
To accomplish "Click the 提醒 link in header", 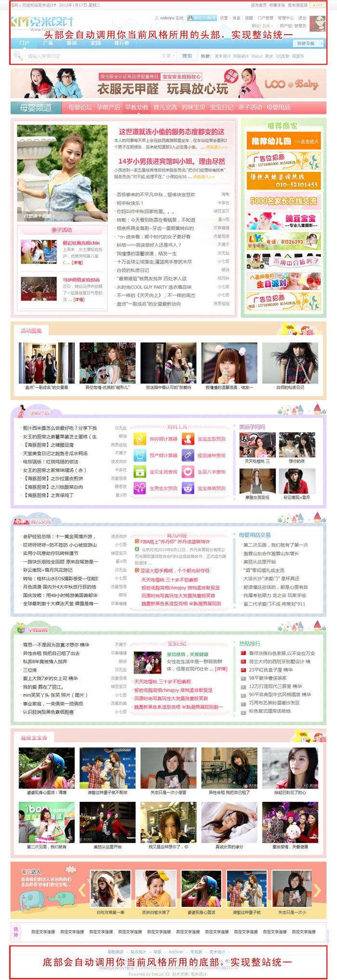I will [249, 18].
